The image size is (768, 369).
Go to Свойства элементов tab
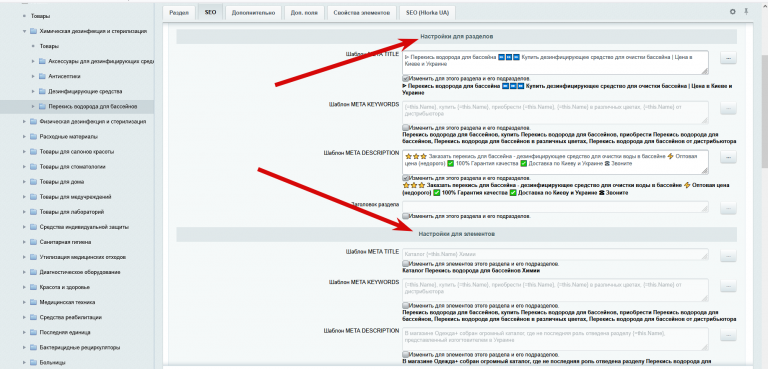click(361, 13)
